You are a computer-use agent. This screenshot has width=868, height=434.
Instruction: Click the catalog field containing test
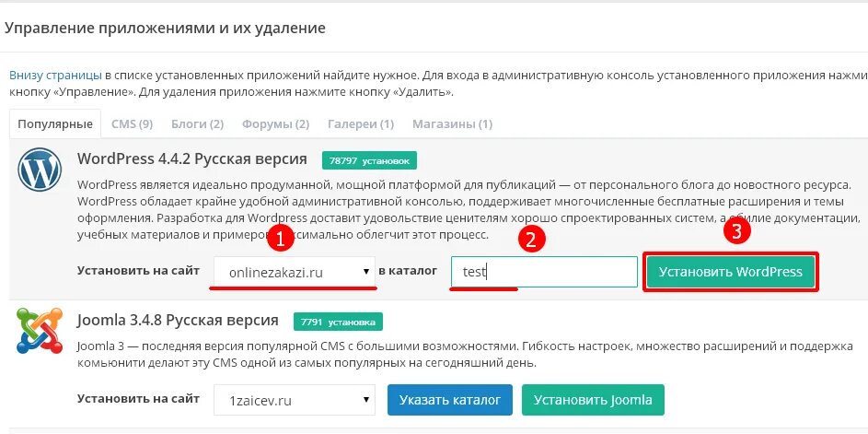coord(544,272)
